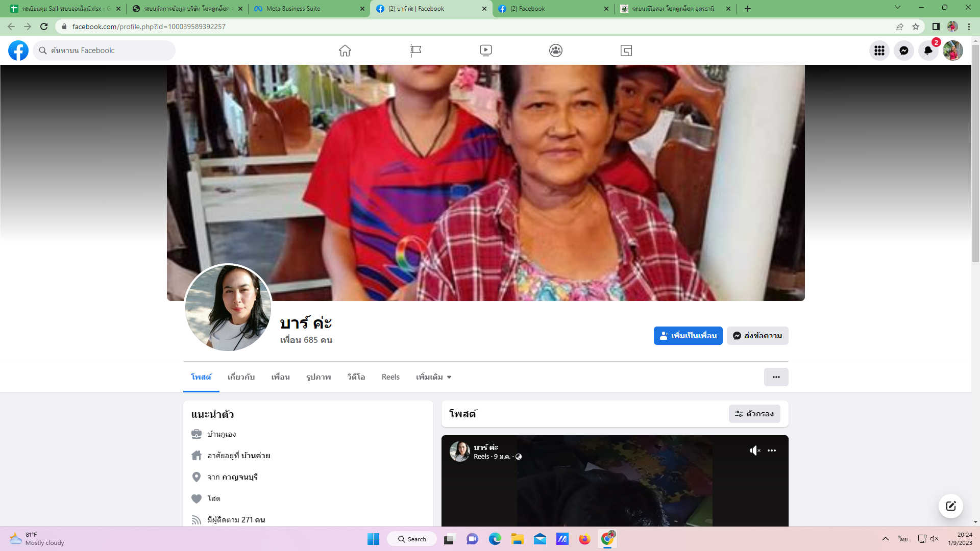
Task: Open the Chrome tab search chevron
Action: pyautogui.click(x=897, y=8)
